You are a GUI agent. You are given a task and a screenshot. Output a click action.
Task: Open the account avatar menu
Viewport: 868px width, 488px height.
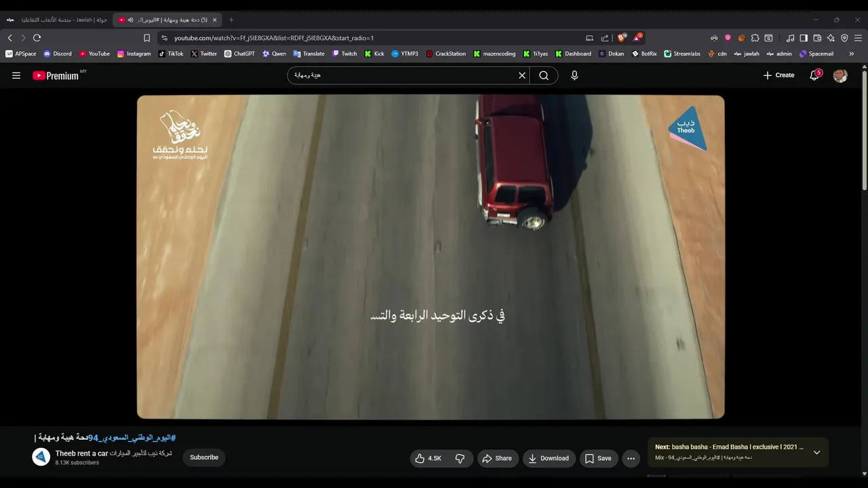[x=840, y=75]
